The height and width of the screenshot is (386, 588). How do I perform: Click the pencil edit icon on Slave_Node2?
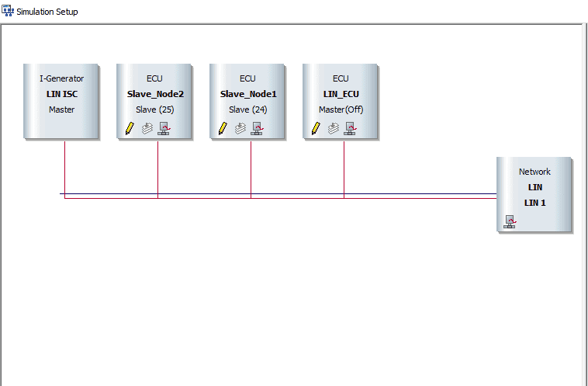(130, 128)
